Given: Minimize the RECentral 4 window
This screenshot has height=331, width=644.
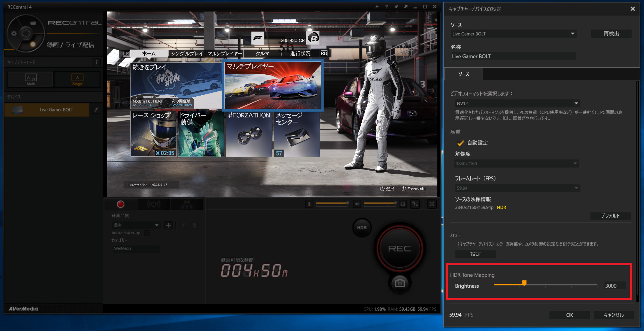Looking at the screenshot, I should tap(415, 7).
